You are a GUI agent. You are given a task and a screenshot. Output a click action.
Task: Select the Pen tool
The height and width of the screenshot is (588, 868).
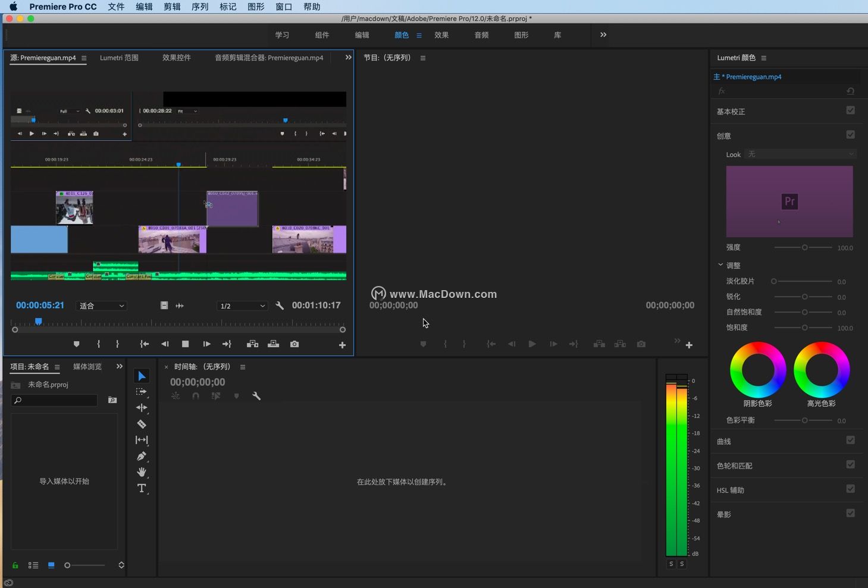coord(142,456)
